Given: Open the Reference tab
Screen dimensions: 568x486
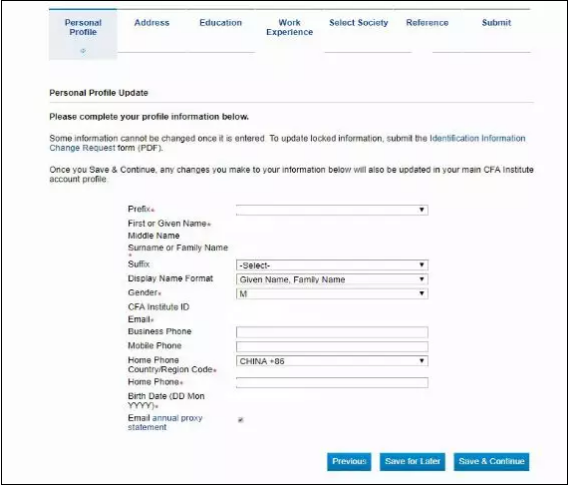Looking at the screenshot, I should click(x=427, y=23).
